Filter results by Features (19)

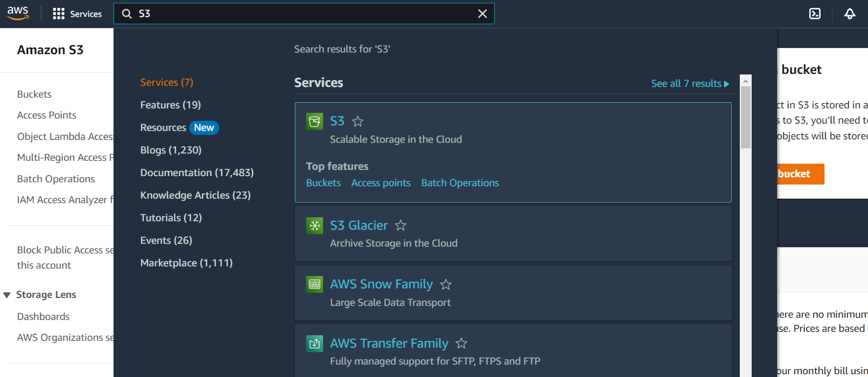(171, 104)
